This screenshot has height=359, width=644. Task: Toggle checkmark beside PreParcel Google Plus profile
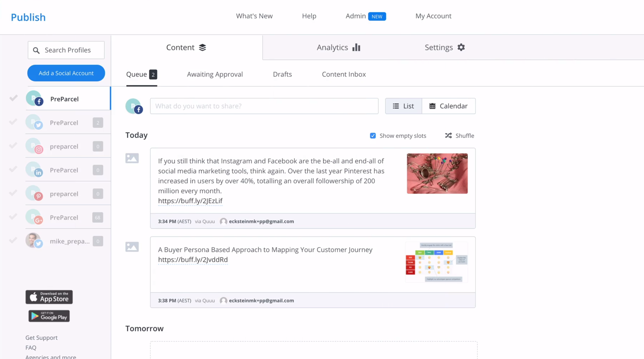[13, 217]
